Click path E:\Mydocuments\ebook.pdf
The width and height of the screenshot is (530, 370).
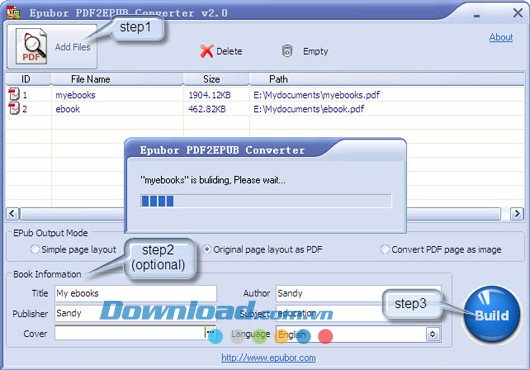(x=309, y=109)
